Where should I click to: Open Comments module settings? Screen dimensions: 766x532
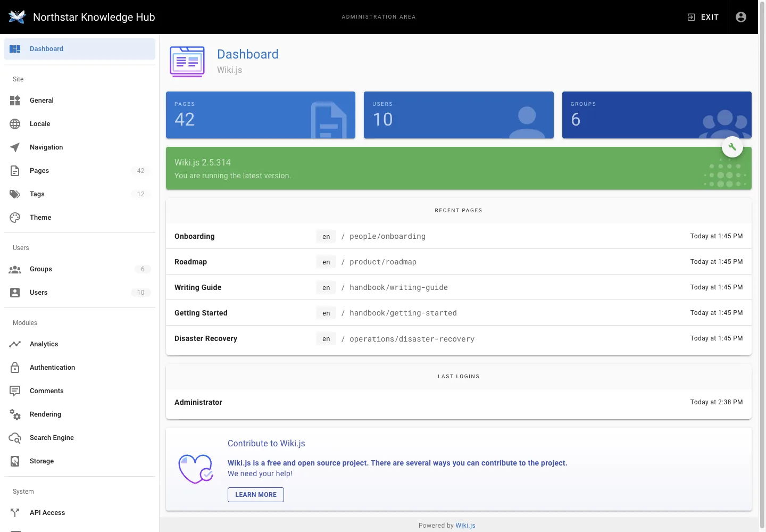click(80, 391)
